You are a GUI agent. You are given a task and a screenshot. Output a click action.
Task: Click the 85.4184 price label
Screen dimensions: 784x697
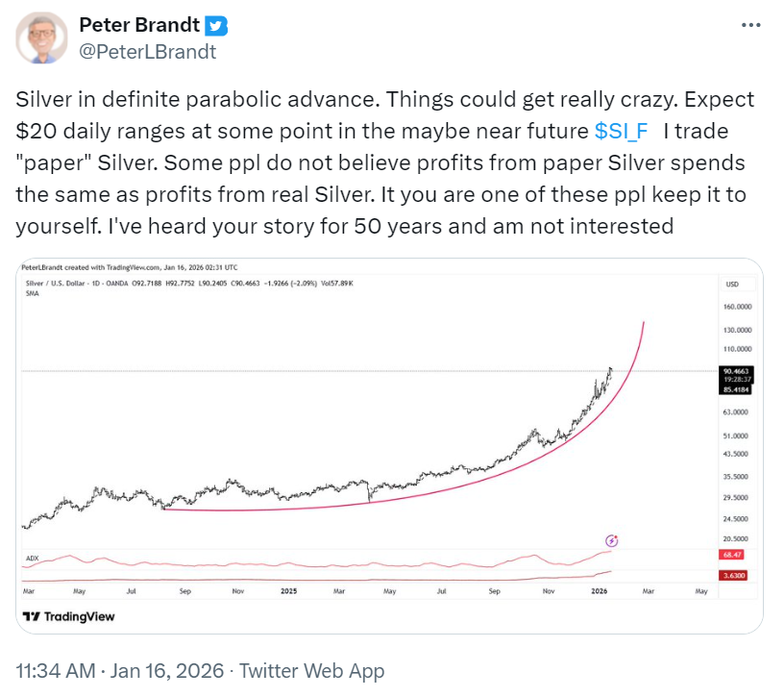tap(731, 389)
